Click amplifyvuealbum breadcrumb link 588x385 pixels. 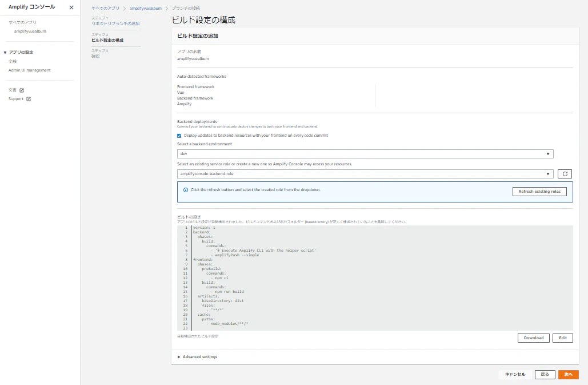click(146, 8)
